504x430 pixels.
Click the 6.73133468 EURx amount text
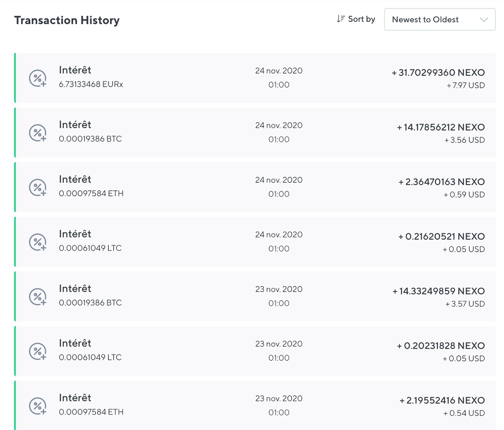[91, 84]
